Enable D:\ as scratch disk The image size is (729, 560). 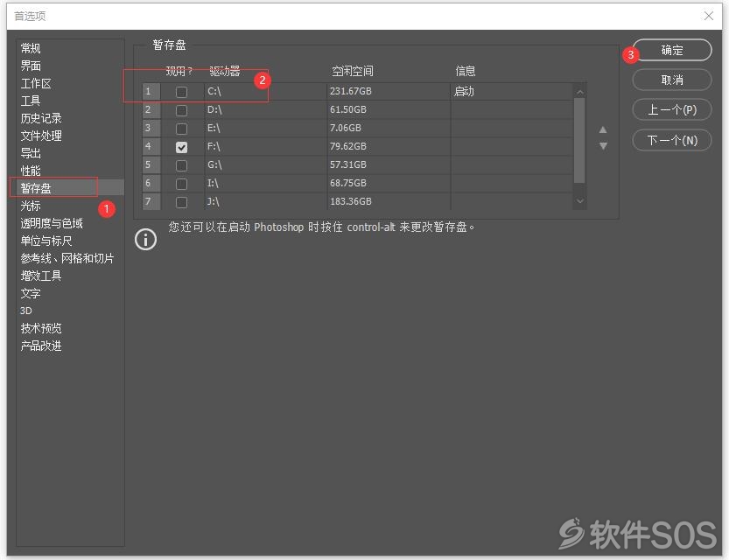(181, 110)
